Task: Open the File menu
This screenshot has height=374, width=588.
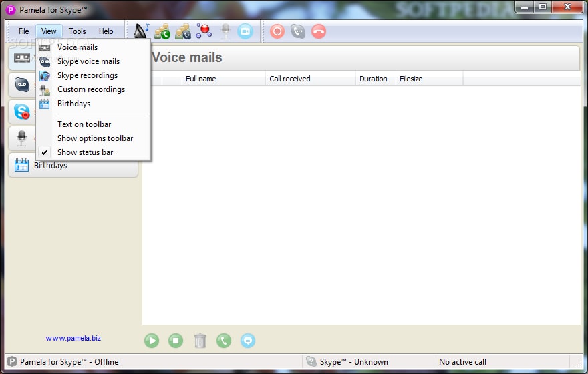Action: (x=23, y=31)
